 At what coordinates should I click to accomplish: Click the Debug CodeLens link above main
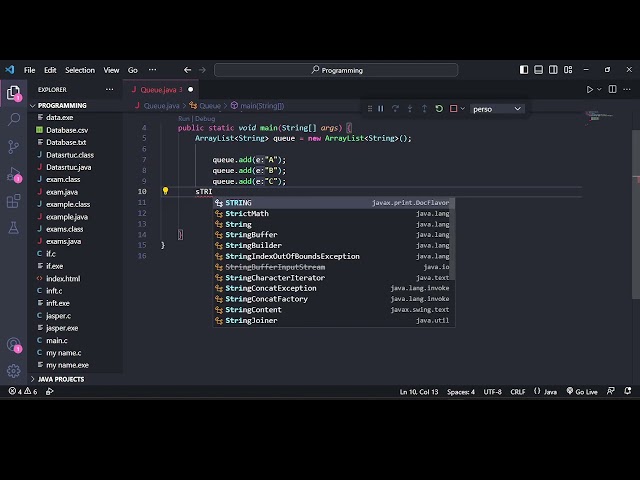(205, 119)
